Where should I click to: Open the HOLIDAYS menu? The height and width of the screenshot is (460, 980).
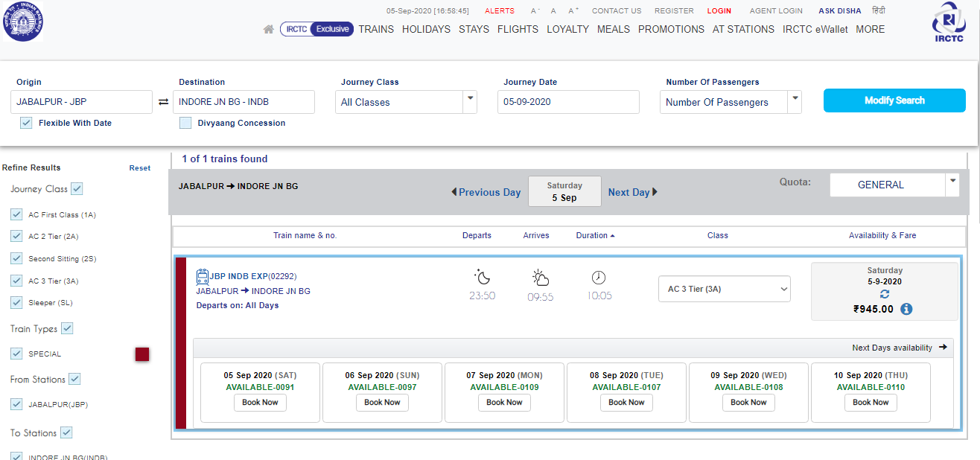click(426, 30)
